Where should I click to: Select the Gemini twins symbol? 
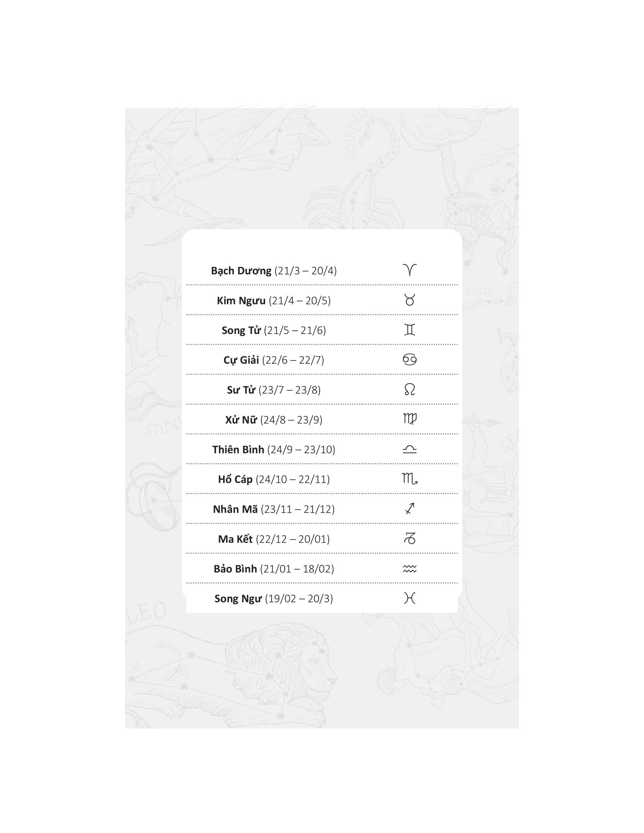[410, 329]
